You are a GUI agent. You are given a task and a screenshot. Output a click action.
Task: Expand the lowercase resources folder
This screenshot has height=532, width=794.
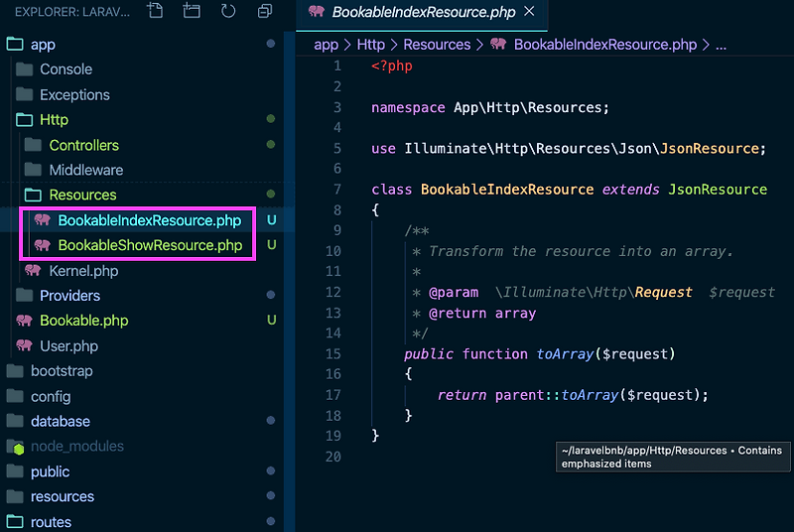coord(142,496)
